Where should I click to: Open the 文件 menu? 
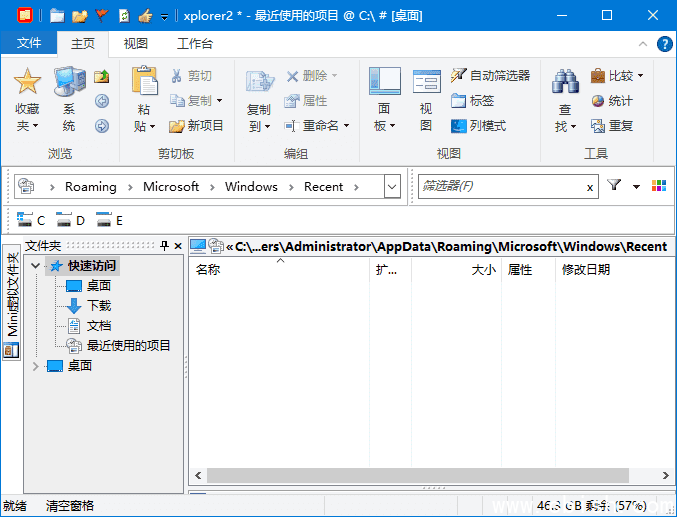point(29,44)
